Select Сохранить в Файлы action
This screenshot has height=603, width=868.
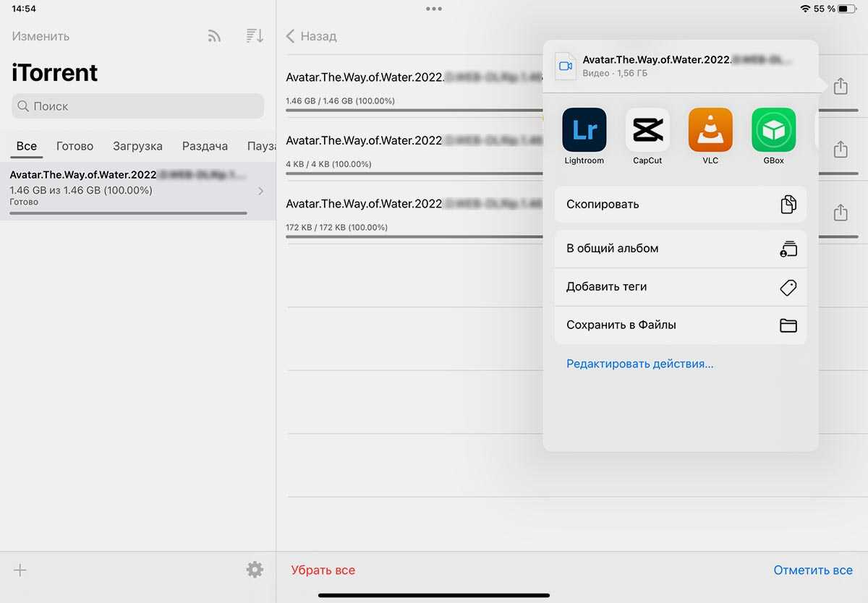tap(680, 325)
